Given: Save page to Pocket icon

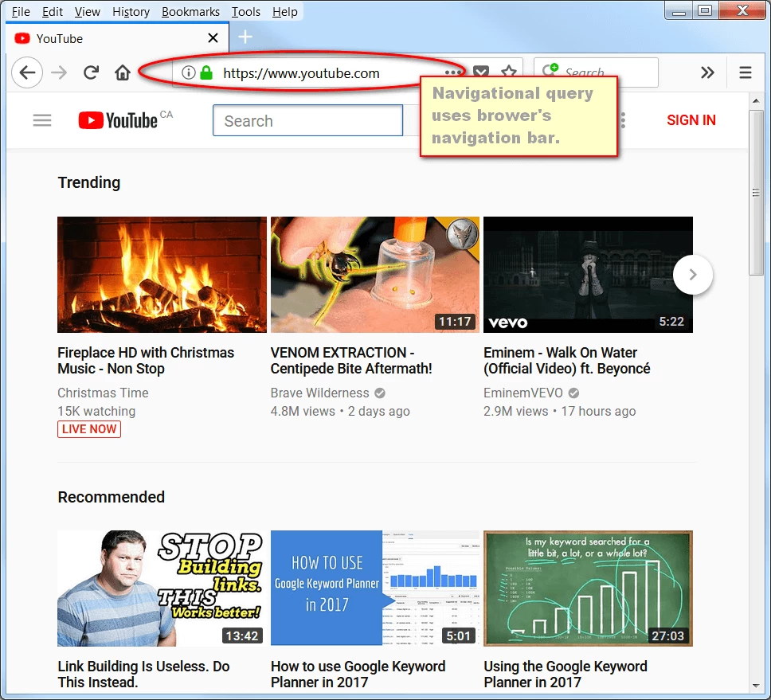Looking at the screenshot, I should tap(481, 72).
